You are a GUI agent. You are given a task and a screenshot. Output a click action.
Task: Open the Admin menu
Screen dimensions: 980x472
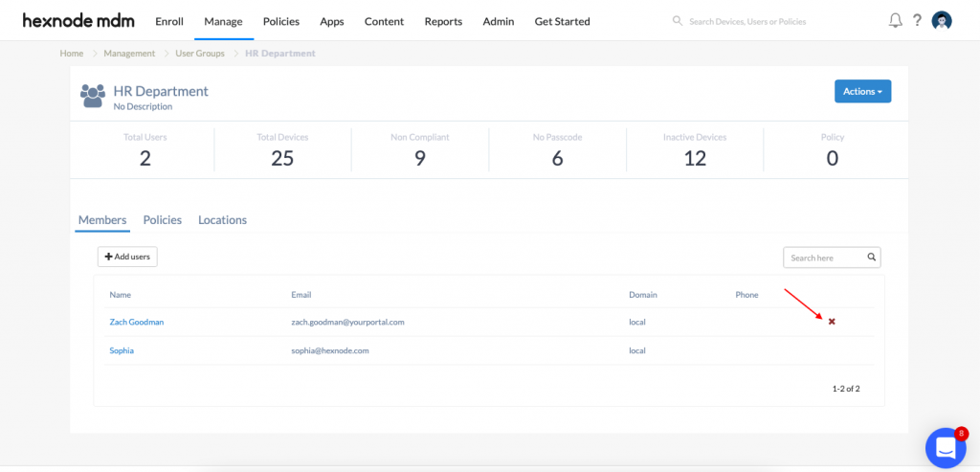(498, 21)
